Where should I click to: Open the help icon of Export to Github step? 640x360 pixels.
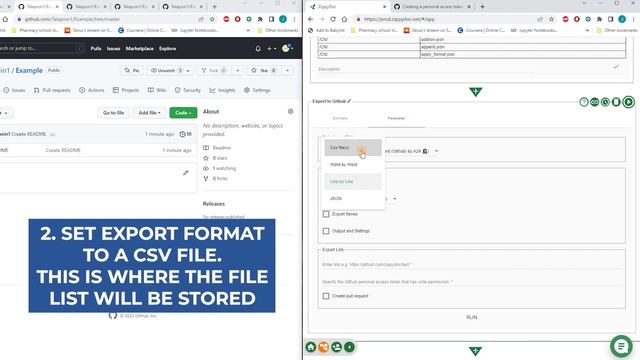point(584,102)
